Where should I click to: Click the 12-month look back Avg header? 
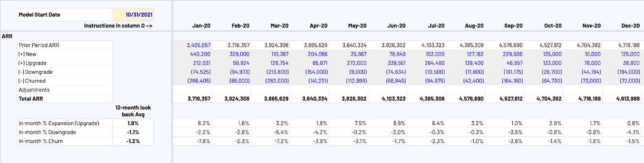click(133, 111)
